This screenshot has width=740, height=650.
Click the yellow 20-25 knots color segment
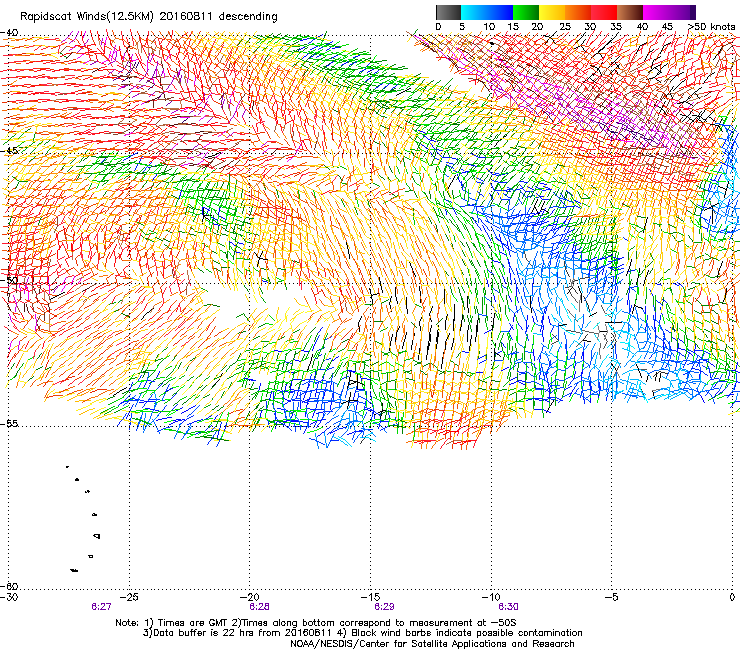pyautogui.click(x=552, y=12)
